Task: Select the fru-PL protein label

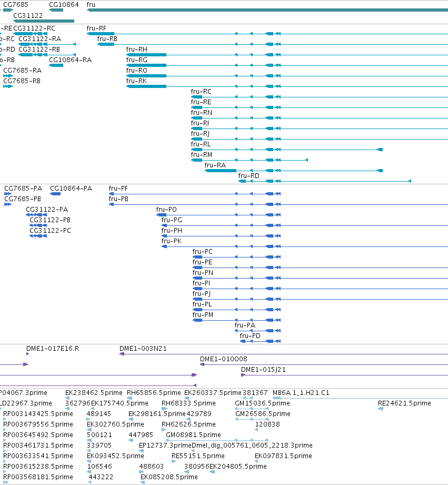Action: coord(202,304)
